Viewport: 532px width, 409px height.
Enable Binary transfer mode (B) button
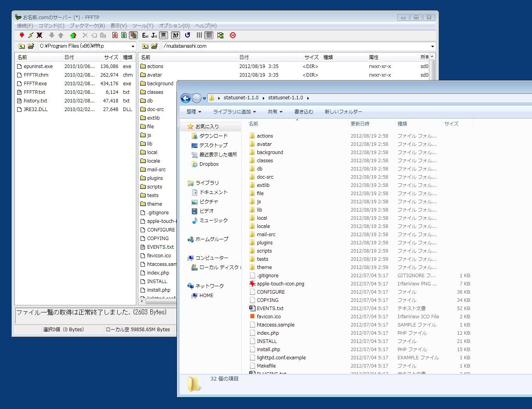(x=124, y=35)
